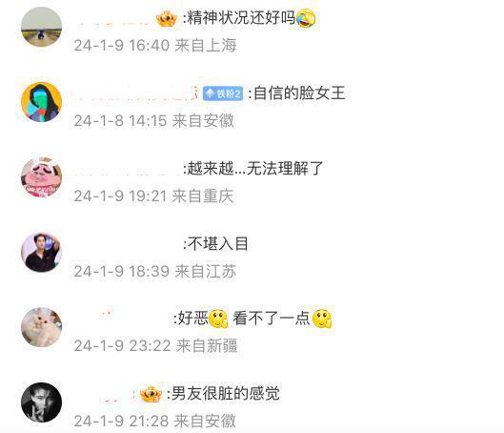Tap the pink cartoon face avatar
The image size is (504, 433).
[x=42, y=177]
